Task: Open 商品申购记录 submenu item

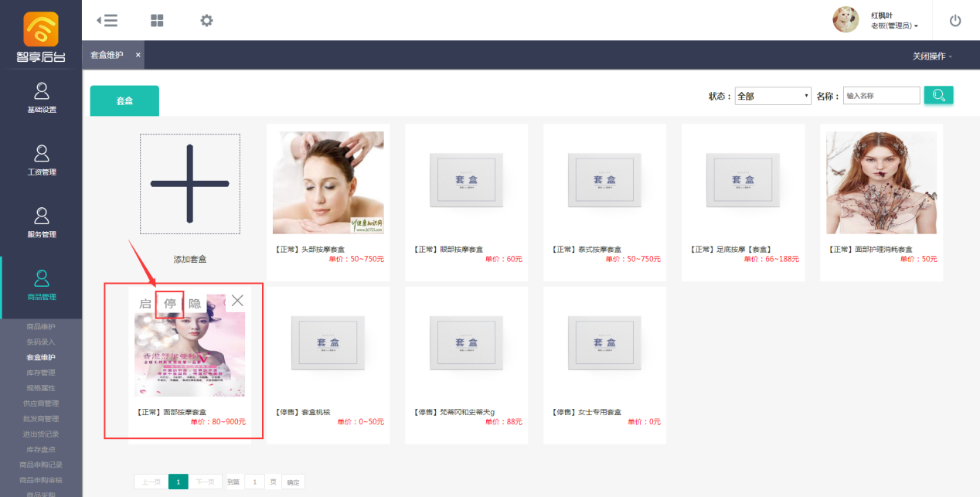Action: click(41, 465)
